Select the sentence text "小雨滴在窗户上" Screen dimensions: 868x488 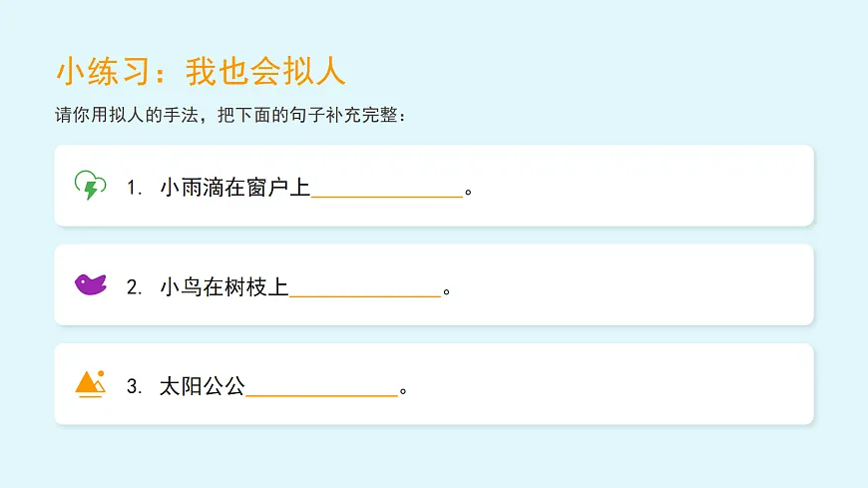(234, 187)
